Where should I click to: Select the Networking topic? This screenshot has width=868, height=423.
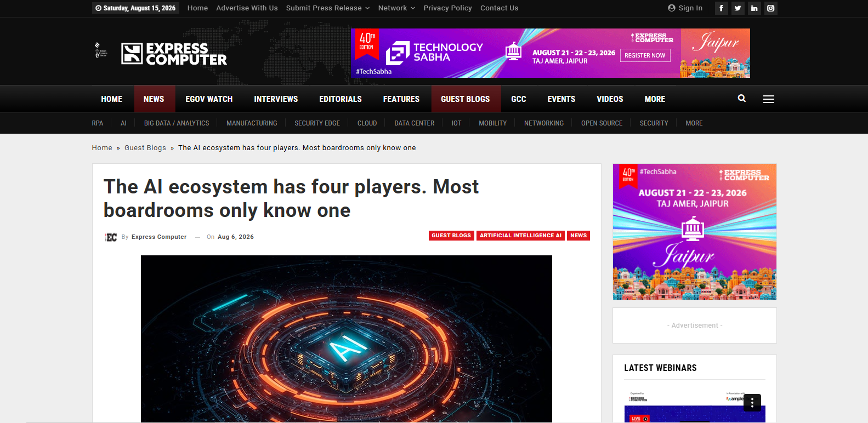[544, 123]
